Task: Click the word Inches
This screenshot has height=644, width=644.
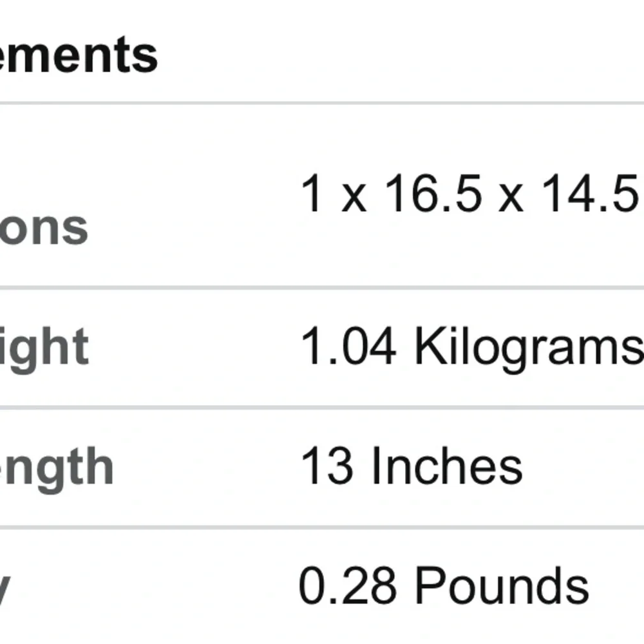Action: (x=446, y=467)
